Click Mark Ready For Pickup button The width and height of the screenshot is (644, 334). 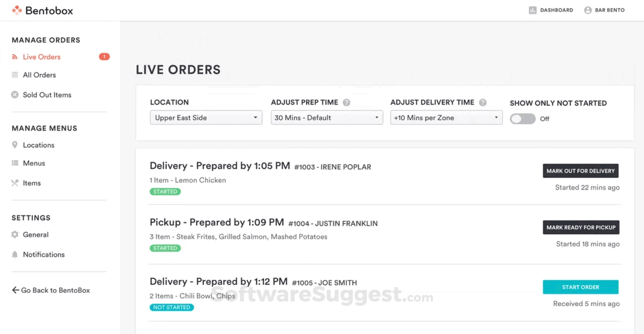[581, 227]
